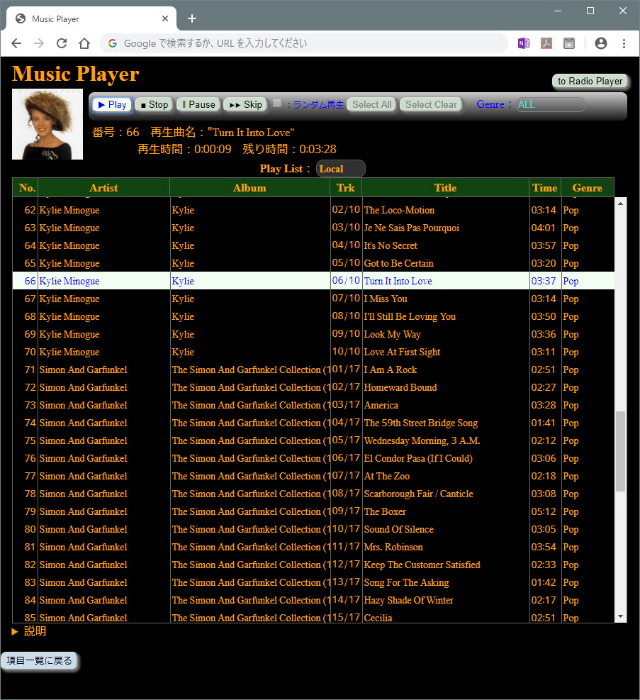640x700 pixels.
Task: Open the Genre ALL dropdown
Action: coord(550,104)
